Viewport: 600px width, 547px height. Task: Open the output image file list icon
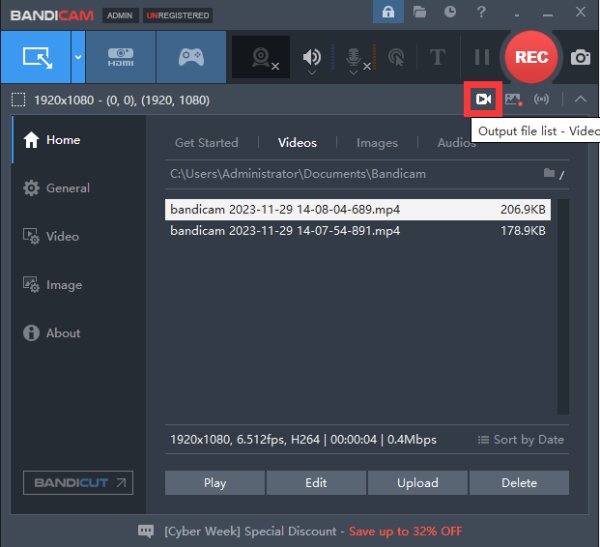(514, 100)
